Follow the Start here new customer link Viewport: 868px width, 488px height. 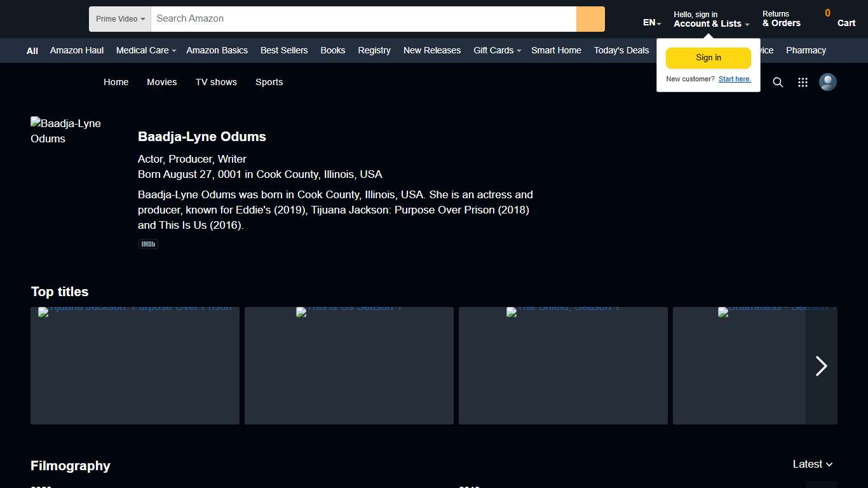click(735, 79)
